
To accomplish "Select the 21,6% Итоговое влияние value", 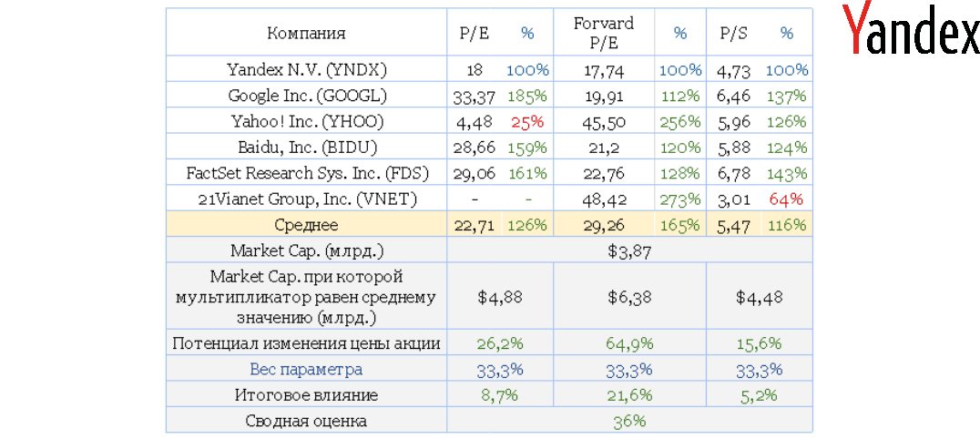I will pyautogui.click(x=629, y=395).
